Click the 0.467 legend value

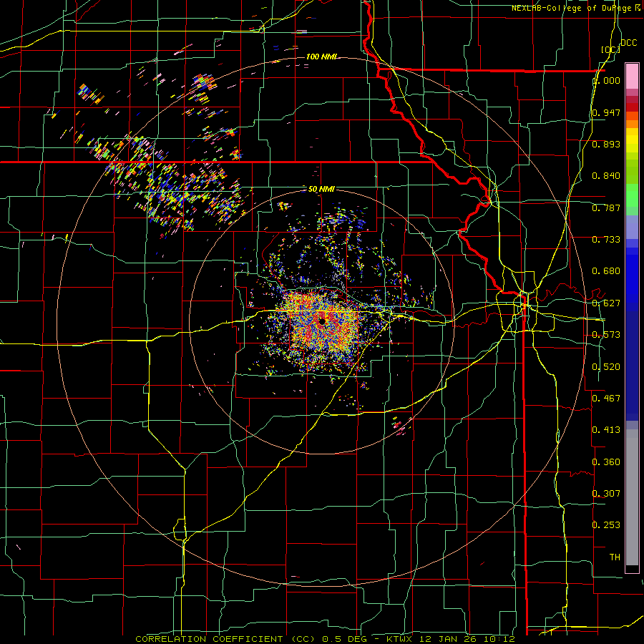coord(606,398)
